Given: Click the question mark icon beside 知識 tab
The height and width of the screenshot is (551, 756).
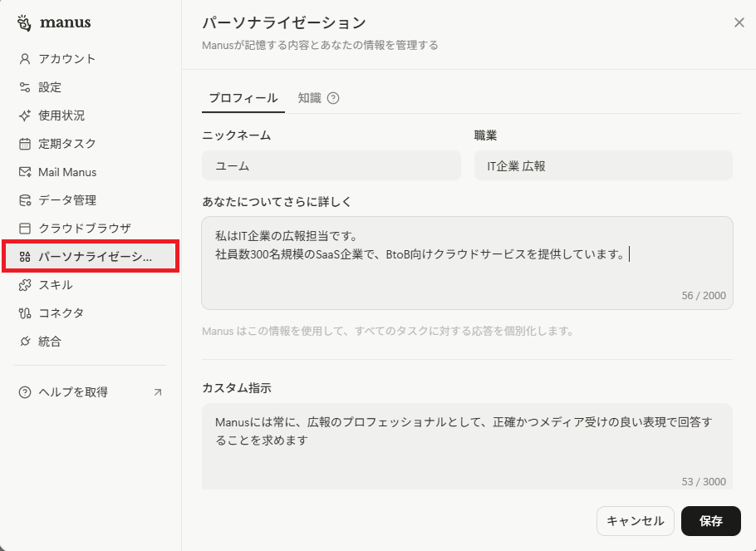Looking at the screenshot, I should 333,98.
